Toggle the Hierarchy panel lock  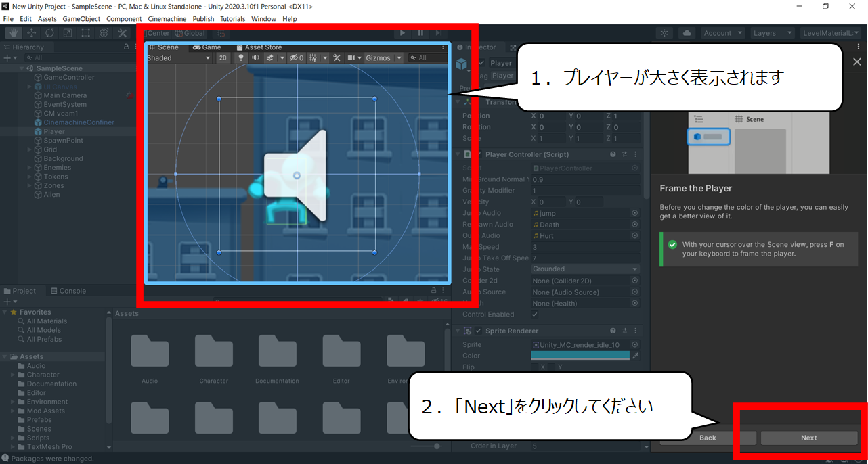coord(126,47)
